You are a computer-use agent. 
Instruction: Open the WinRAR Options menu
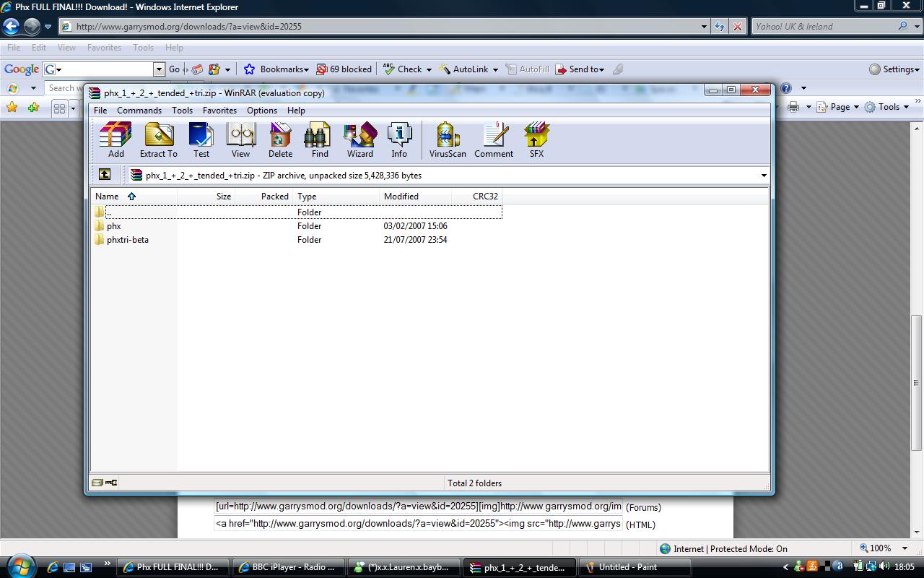(261, 111)
